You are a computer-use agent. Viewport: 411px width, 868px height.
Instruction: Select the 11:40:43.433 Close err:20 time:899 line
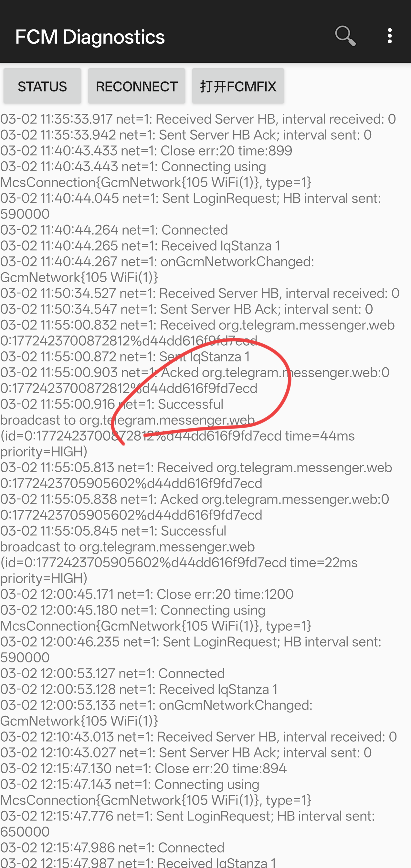(146, 151)
